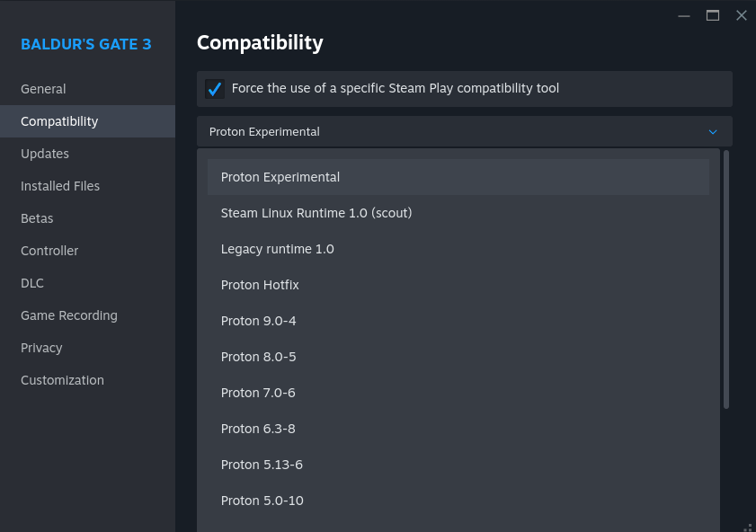
Task: Open the General settings tab
Action: (43, 89)
